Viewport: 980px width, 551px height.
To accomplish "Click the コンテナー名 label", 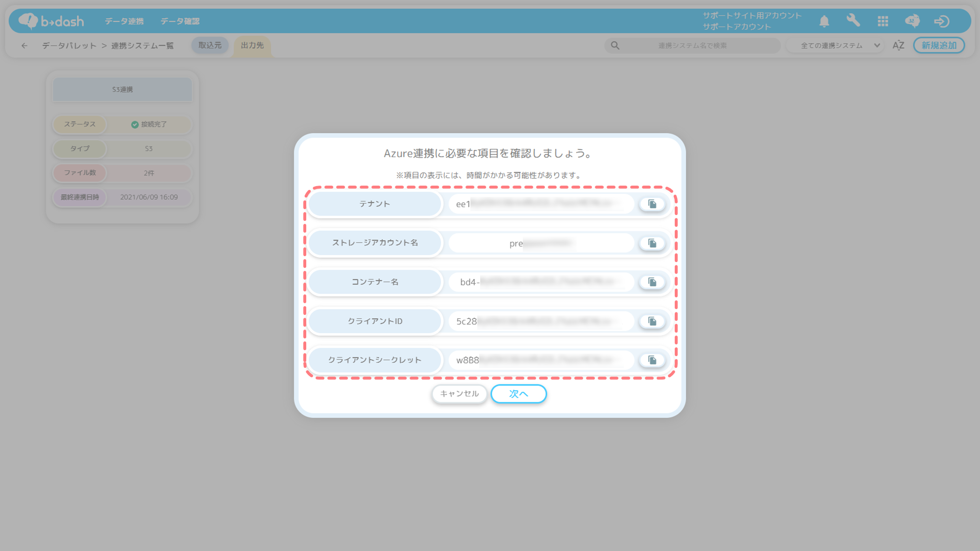I will click(x=375, y=282).
